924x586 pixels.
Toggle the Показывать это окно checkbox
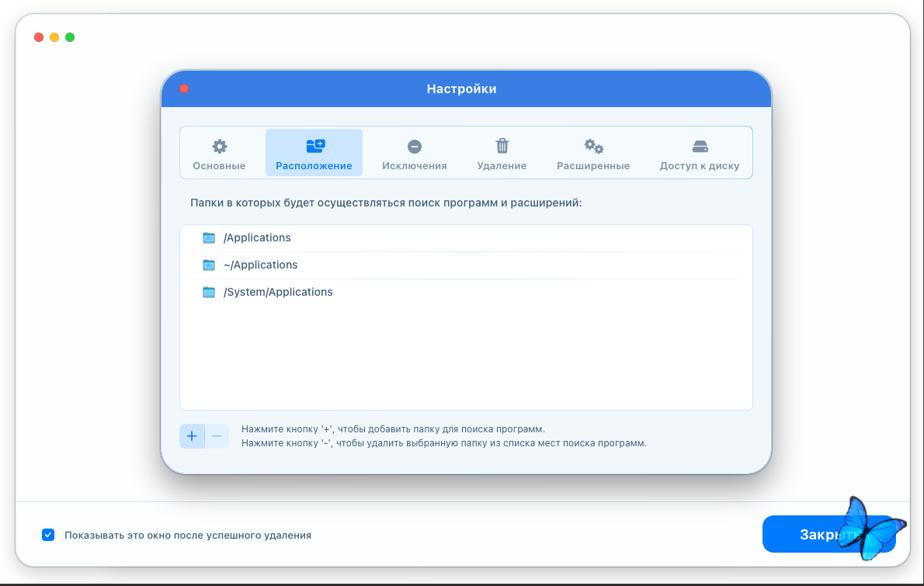[x=48, y=535]
